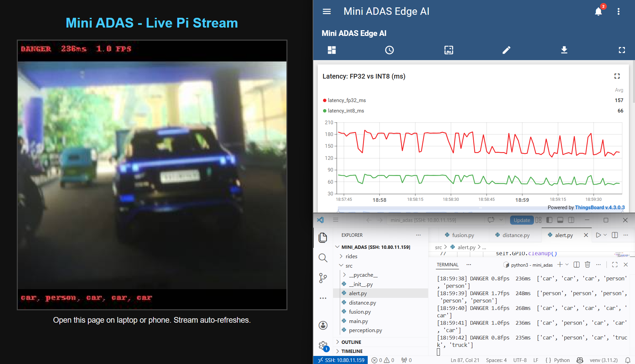Toggle secondary side bar in VS Code
This screenshot has height=364, width=635.
tap(571, 220)
